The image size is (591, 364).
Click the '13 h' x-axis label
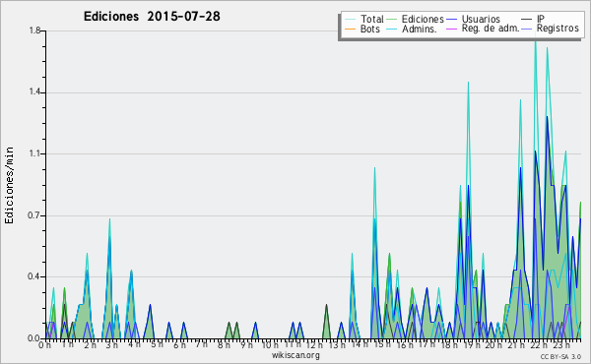point(337,344)
